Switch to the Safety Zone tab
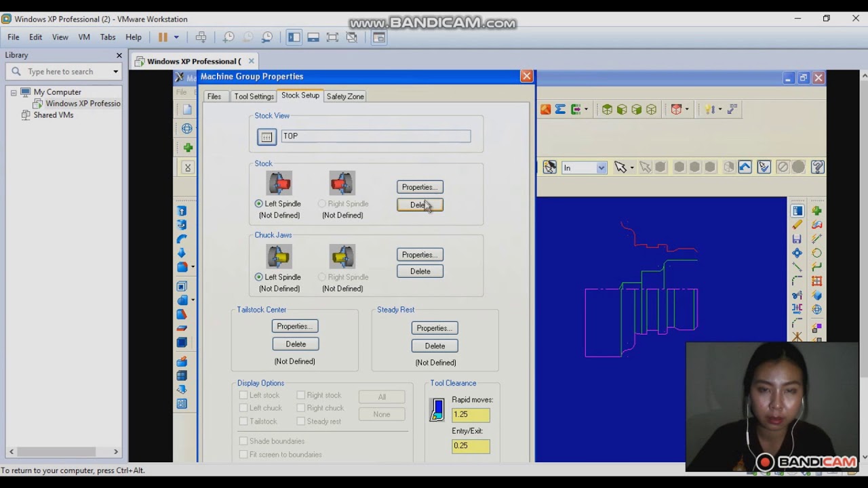This screenshot has height=488, width=868. click(x=345, y=96)
